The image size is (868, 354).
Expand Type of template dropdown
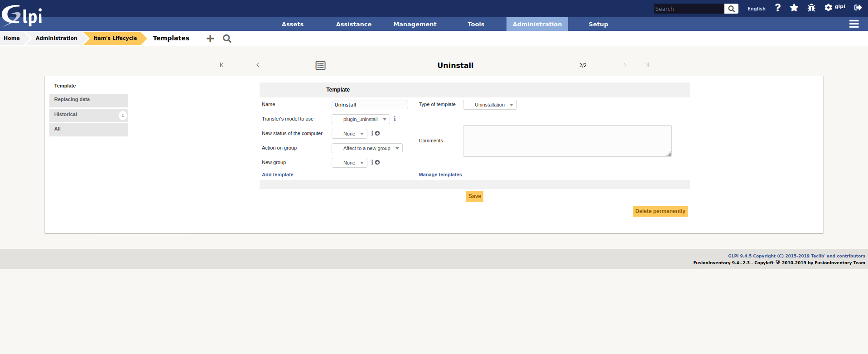490,105
